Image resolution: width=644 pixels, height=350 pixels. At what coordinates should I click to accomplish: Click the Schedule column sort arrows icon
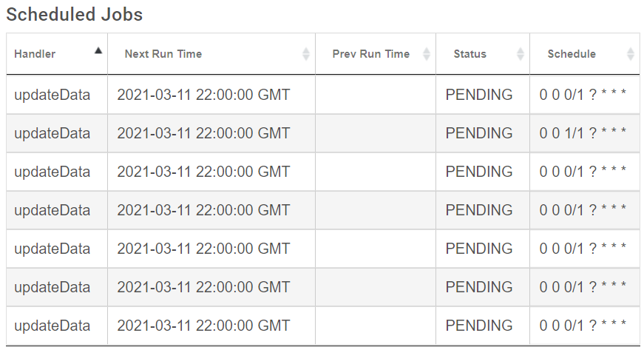click(631, 54)
